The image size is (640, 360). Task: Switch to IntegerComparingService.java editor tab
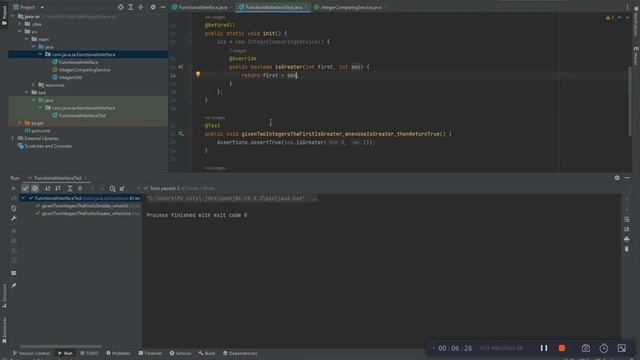pos(350,7)
